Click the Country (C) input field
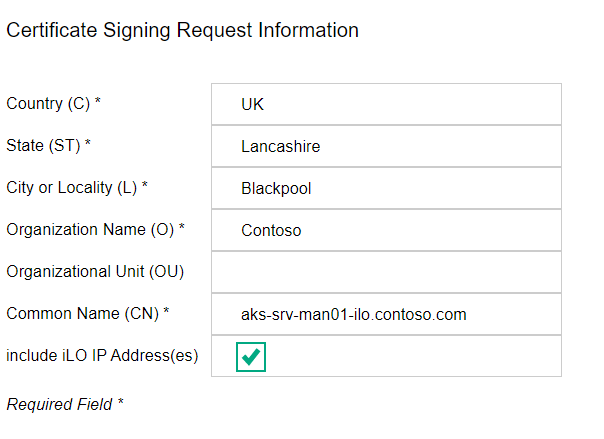Image resolution: width=604 pixels, height=439 pixels. (386, 104)
